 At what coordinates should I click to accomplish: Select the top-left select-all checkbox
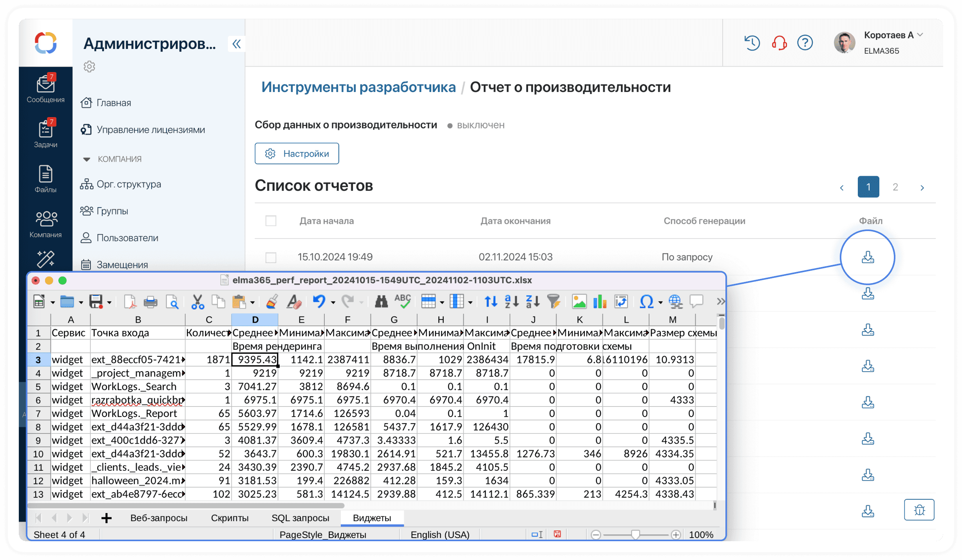click(271, 220)
